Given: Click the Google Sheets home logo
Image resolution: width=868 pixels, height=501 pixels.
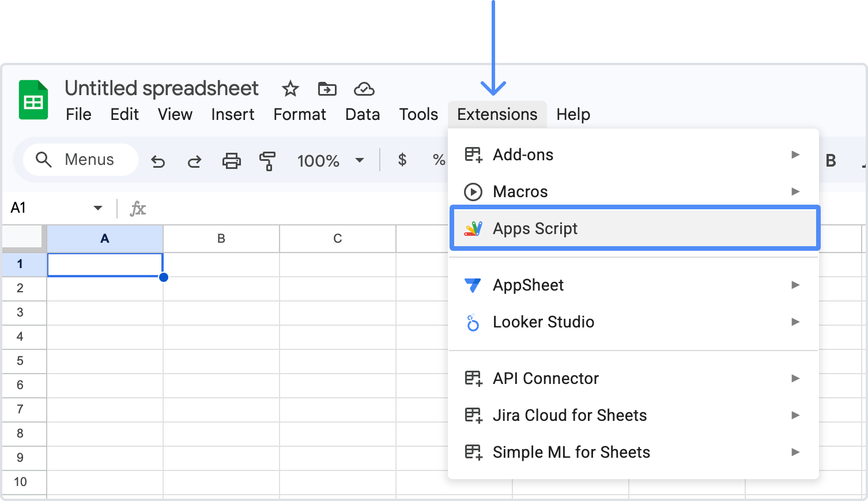Looking at the screenshot, I should (x=33, y=100).
